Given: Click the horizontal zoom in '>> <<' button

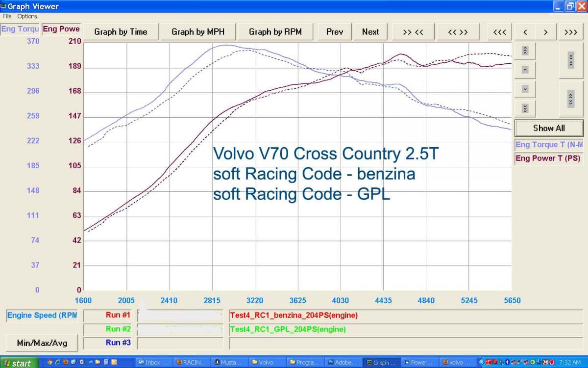Looking at the screenshot, I should tap(413, 32).
